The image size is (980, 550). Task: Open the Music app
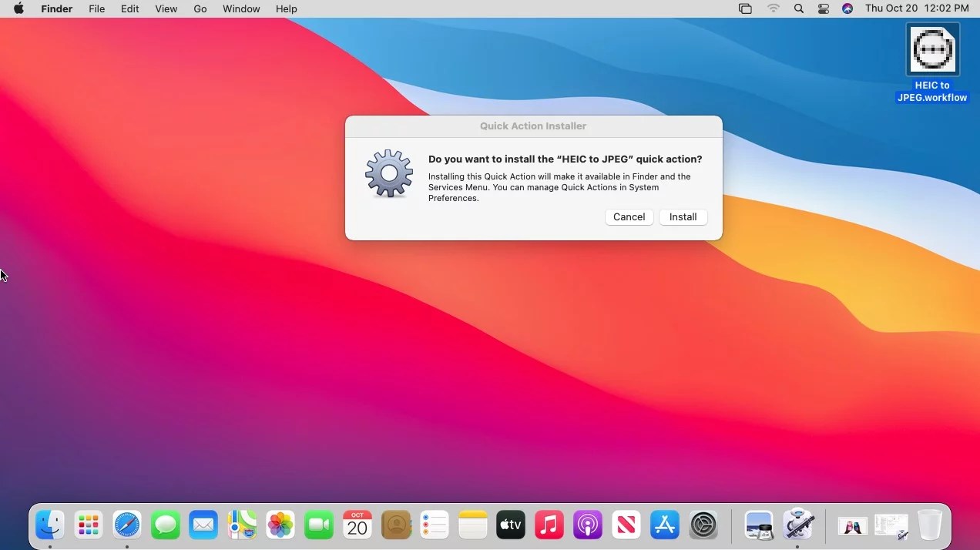[549, 525]
